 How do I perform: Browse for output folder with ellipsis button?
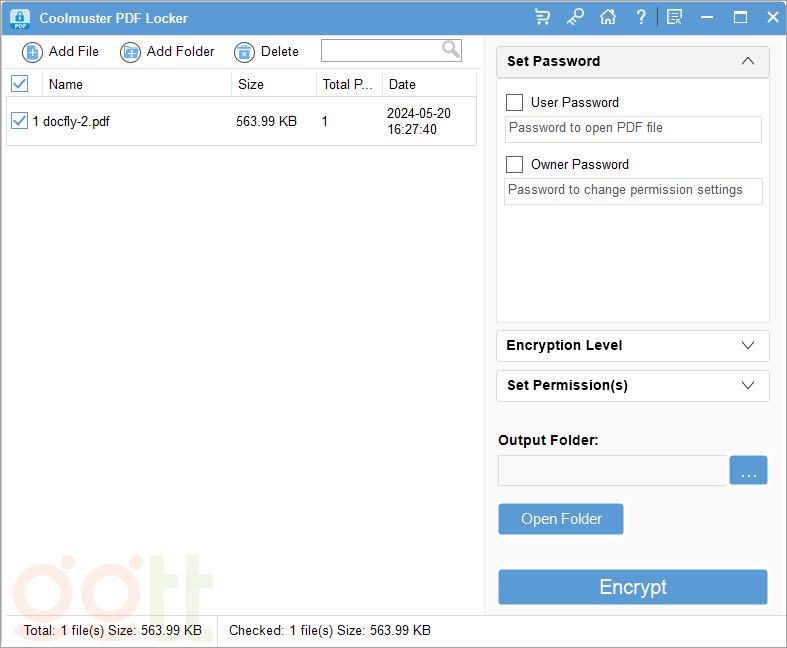pyautogui.click(x=748, y=471)
